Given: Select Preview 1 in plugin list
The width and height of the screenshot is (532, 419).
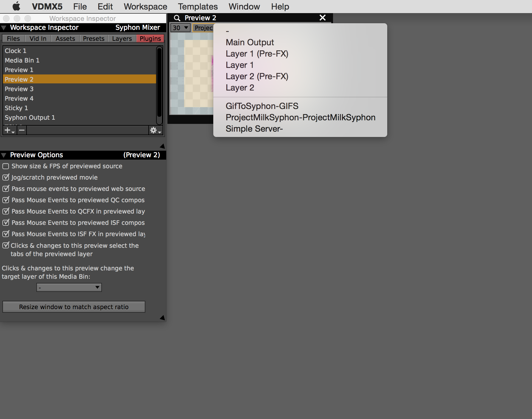Looking at the screenshot, I should (80, 70).
